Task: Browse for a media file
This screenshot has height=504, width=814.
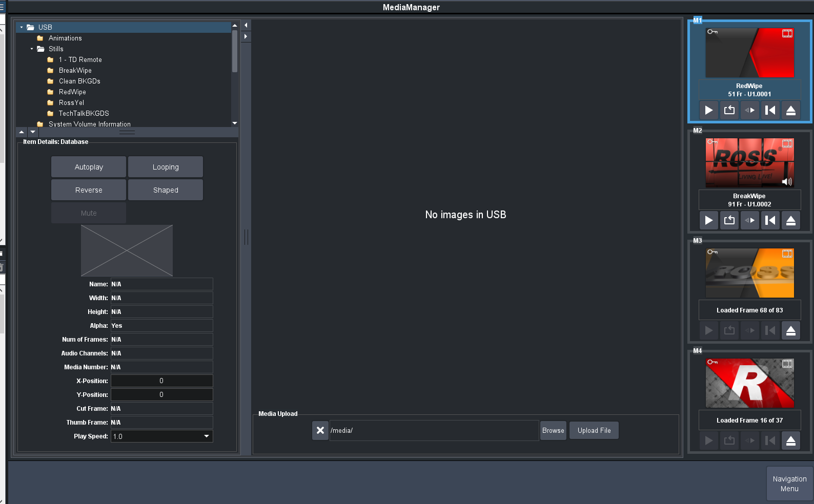Action: coord(553,430)
